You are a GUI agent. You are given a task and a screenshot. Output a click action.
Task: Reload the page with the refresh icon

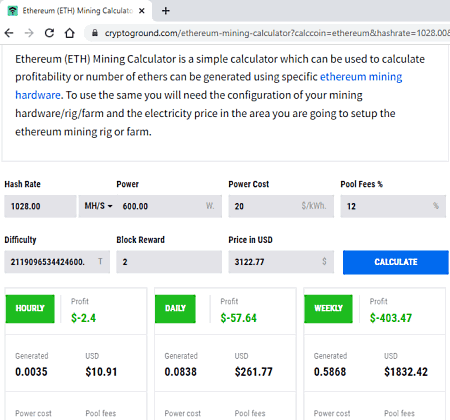point(49,33)
